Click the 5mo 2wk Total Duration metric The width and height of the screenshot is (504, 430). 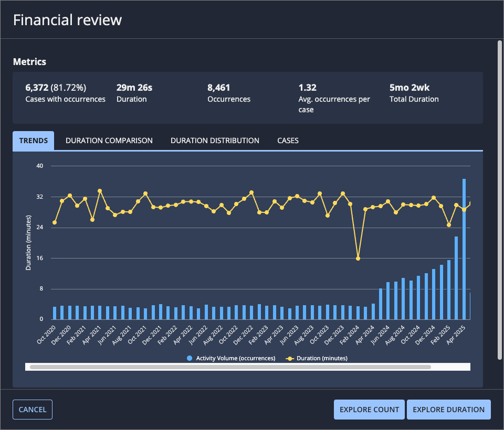[x=414, y=93]
